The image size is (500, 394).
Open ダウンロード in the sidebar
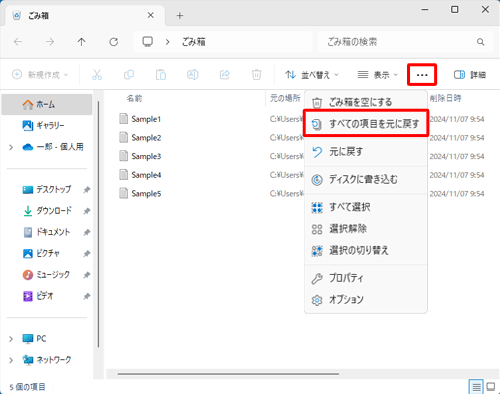tap(47, 211)
